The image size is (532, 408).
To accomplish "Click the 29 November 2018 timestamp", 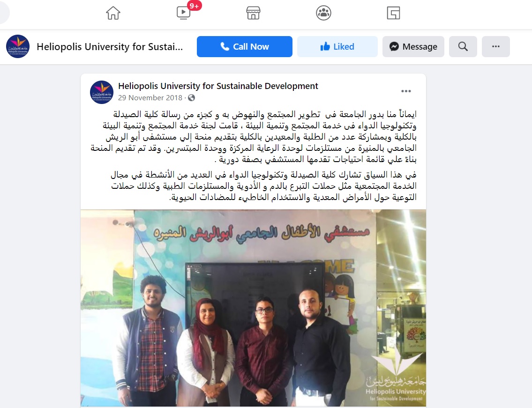I will pyautogui.click(x=150, y=98).
